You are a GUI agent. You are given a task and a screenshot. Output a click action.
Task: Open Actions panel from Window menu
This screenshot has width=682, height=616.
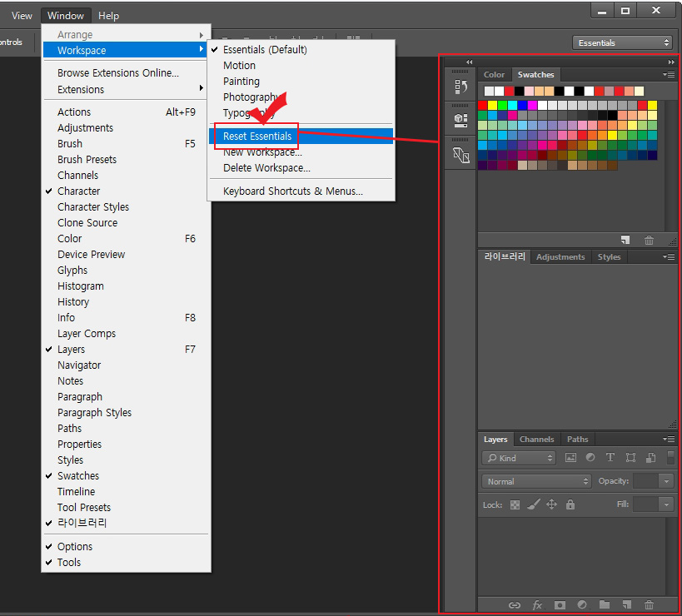coord(126,112)
